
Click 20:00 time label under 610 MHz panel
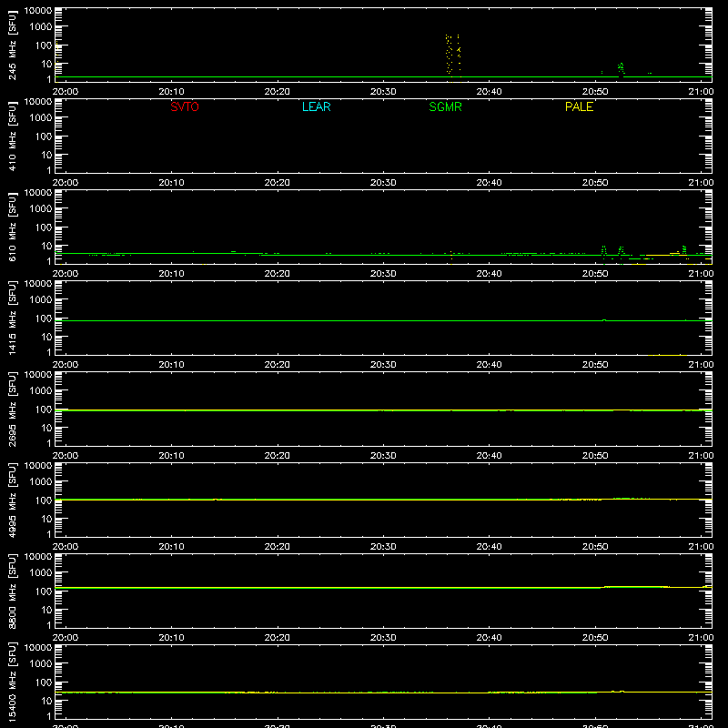pyautogui.click(x=66, y=274)
